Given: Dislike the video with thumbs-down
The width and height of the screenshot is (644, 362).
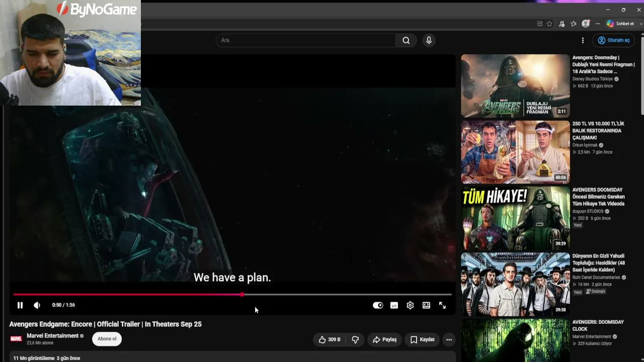Looking at the screenshot, I should click(355, 340).
